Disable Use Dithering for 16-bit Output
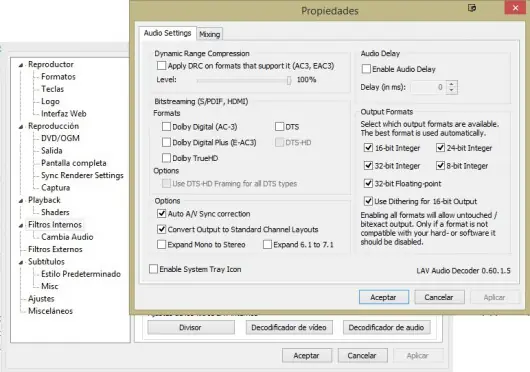 pyautogui.click(x=368, y=201)
